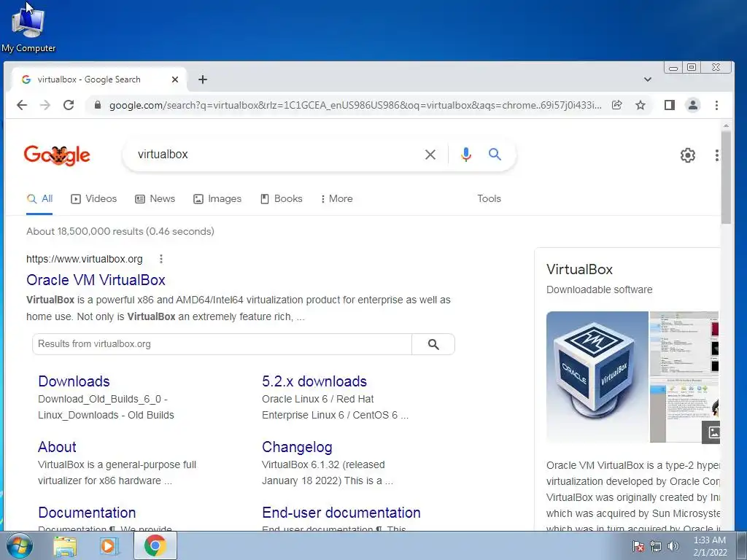
Task: Bookmark this page with the star
Action: pyautogui.click(x=640, y=105)
